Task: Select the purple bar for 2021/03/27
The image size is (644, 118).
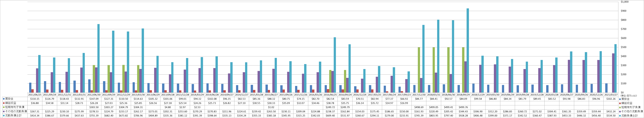Action: [x=613, y=73]
